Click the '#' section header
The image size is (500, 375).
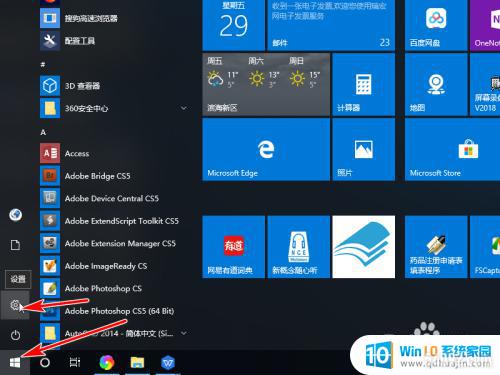pyautogui.click(x=43, y=64)
